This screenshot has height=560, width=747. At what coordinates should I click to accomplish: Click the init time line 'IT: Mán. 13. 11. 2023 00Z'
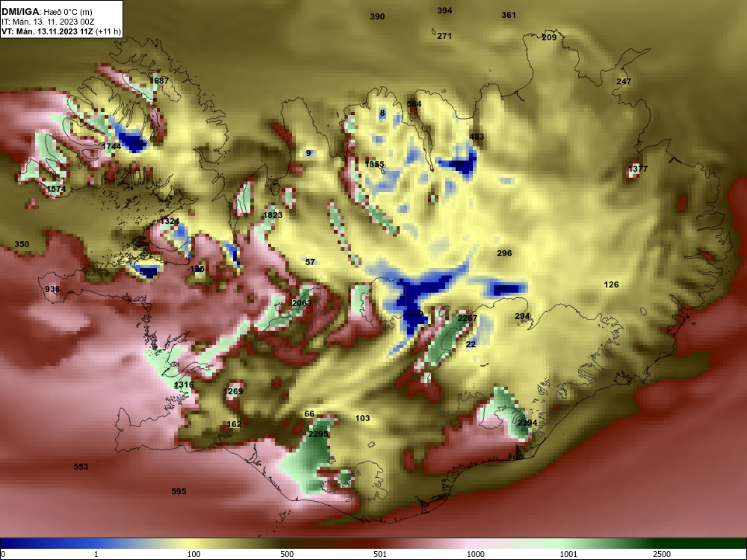(x=46, y=22)
